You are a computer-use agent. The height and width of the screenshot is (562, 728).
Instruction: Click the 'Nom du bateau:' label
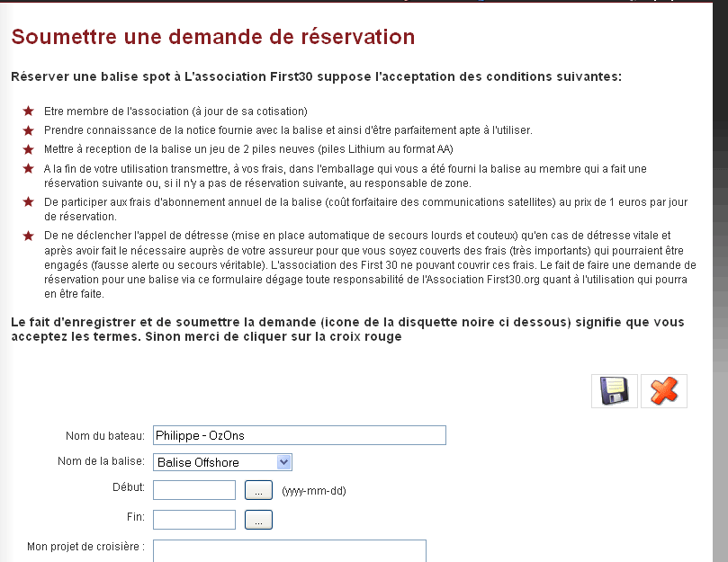pos(104,436)
